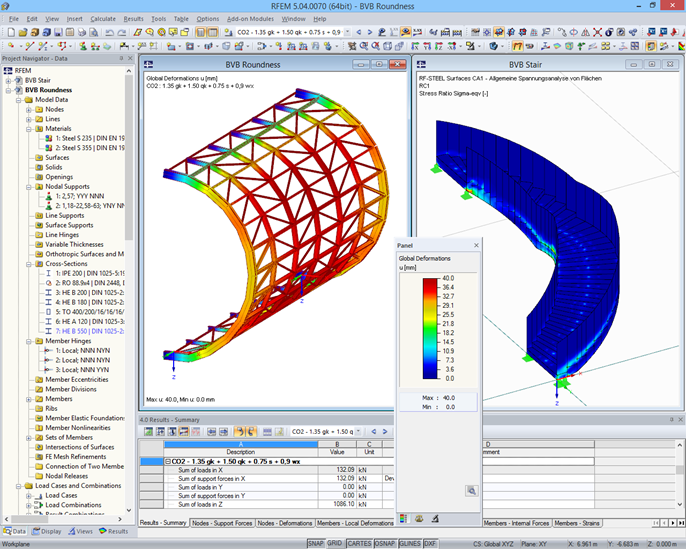Click the microscope filter icon in Panel
This screenshot has width=686, height=549.
pos(435,518)
